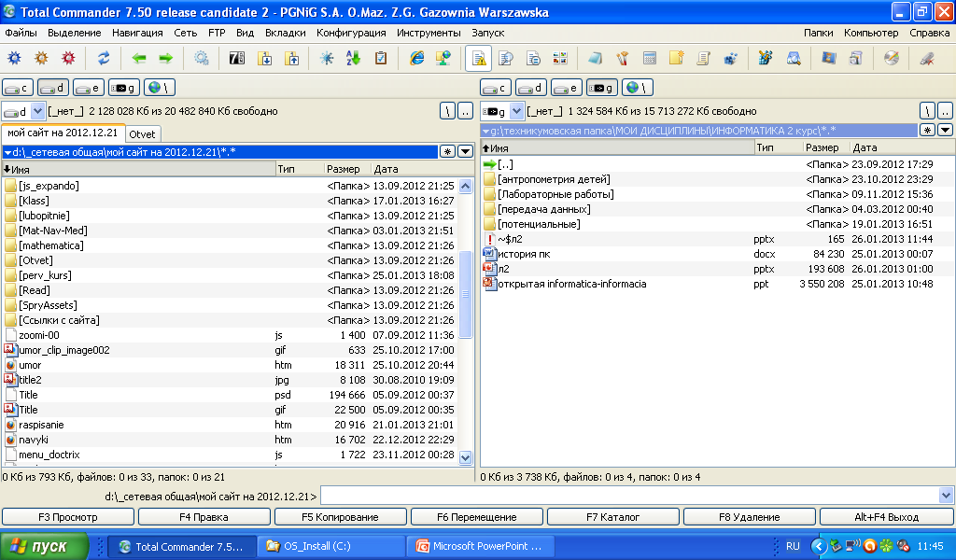The image size is (956, 560).
Task: Unpack files with folder up-arrow icon
Action: (x=292, y=59)
